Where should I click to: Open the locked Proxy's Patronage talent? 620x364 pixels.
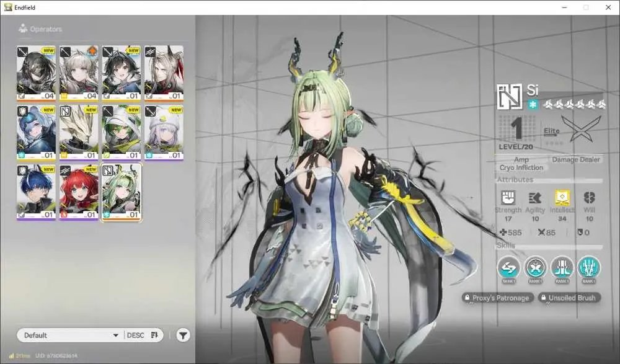[497, 298]
